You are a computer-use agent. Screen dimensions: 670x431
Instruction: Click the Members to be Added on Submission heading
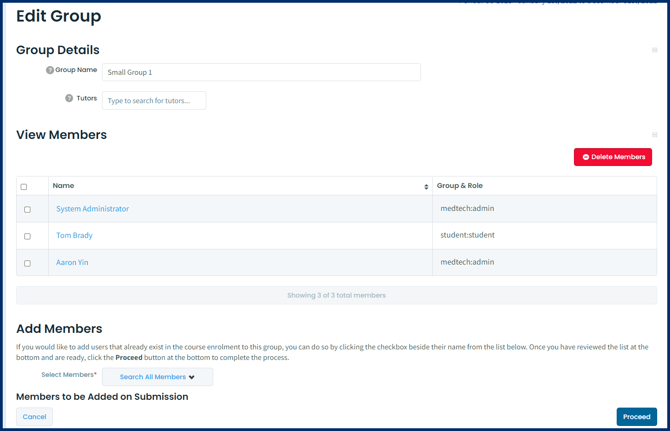click(x=102, y=396)
